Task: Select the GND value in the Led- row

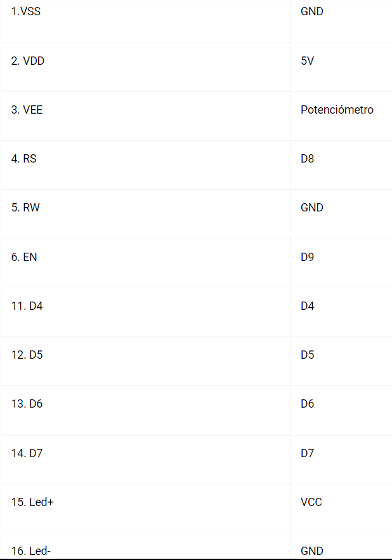Action: [x=312, y=550]
